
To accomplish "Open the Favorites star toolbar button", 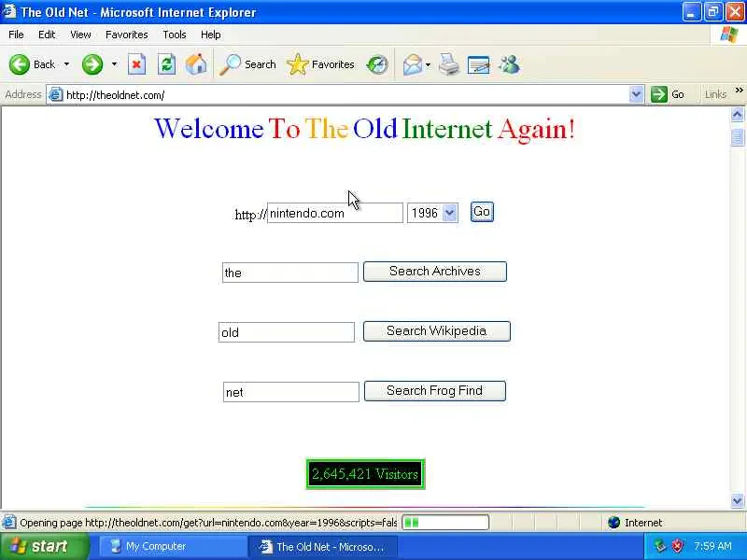I will pyautogui.click(x=320, y=64).
